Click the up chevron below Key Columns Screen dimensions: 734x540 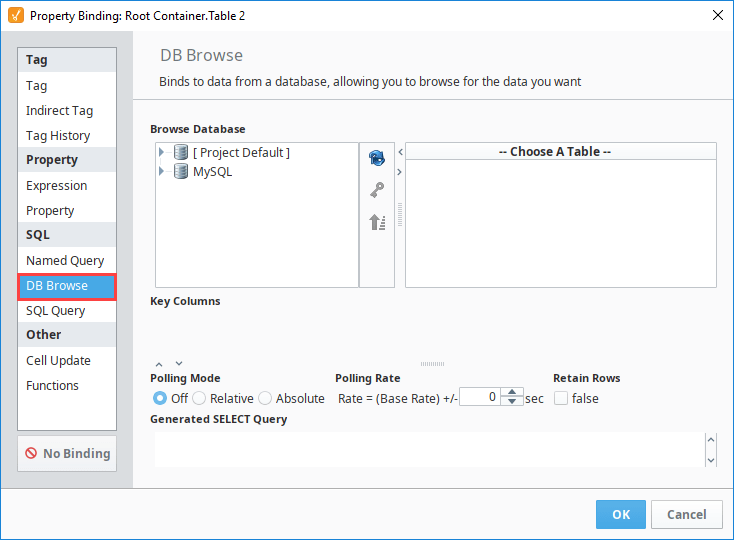point(159,364)
